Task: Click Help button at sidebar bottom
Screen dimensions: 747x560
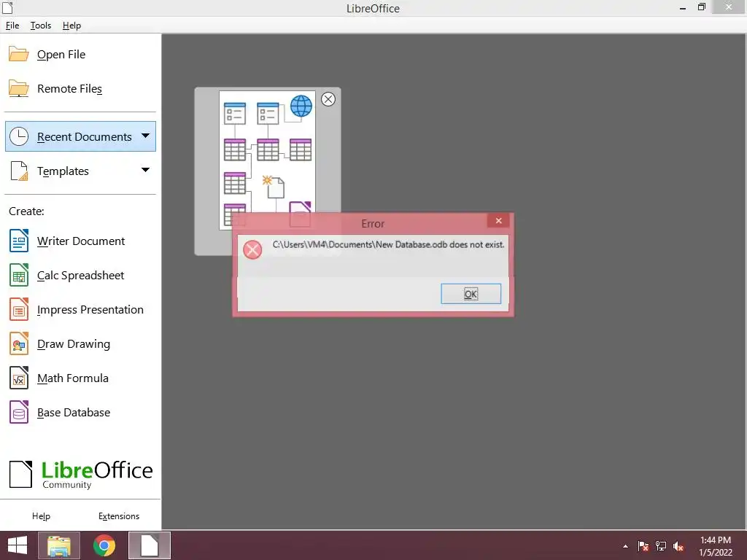Action: pos(41,516)
